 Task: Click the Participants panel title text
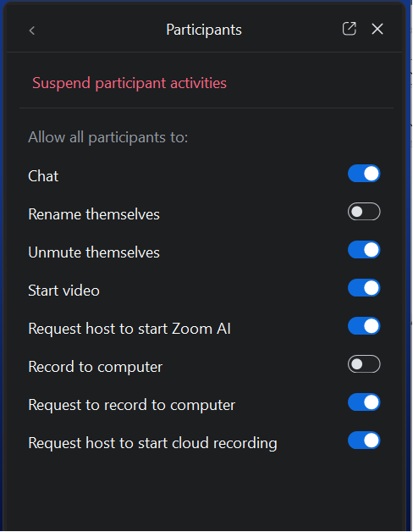(x=204, y=30)
